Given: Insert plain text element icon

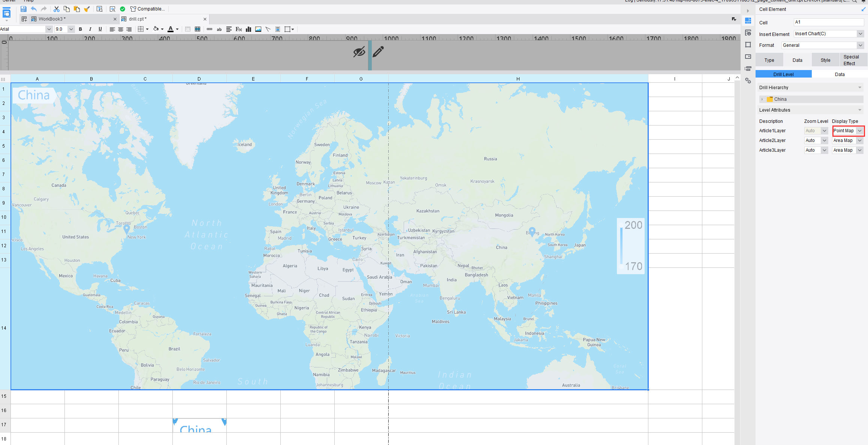Looking at the screenshot, I should click(210, 29).
